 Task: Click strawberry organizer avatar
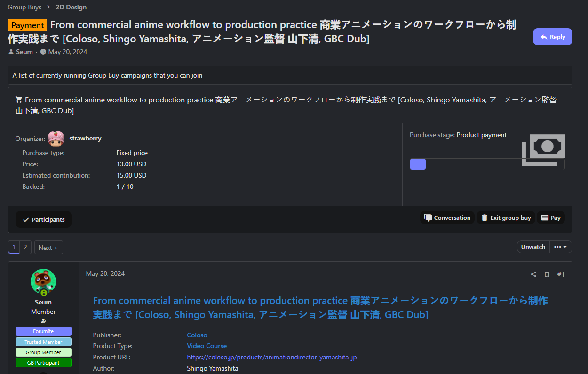tap(56, 139)
